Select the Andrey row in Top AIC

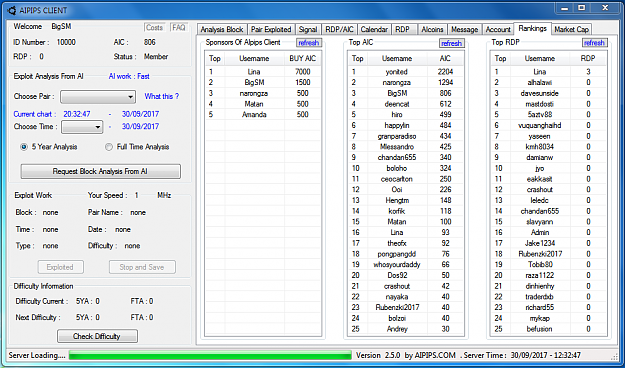tap(406, 329)
